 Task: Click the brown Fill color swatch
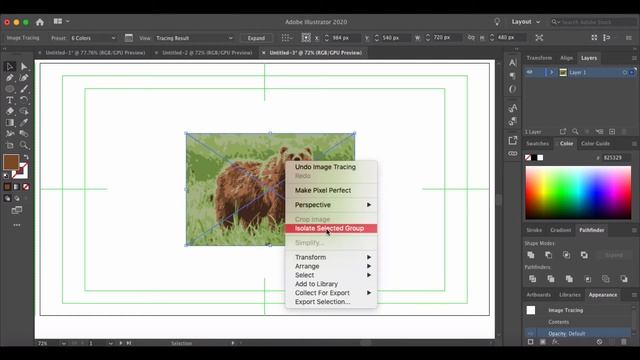(x=11, y=162)
